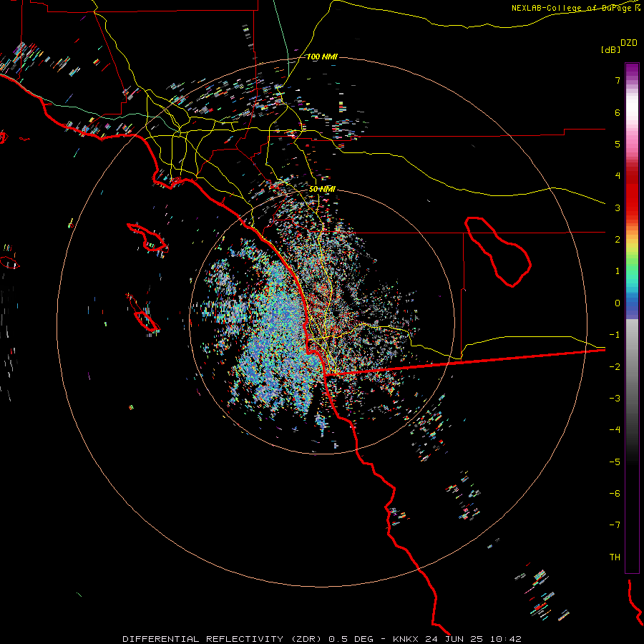Click the -5 value on the scale
Screen dimensions: 644x644
[x=615, y=462]
